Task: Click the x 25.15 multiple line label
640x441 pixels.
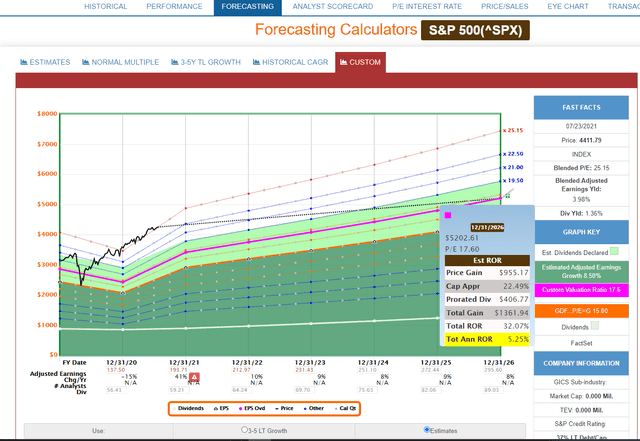Action: pos(513,131)
